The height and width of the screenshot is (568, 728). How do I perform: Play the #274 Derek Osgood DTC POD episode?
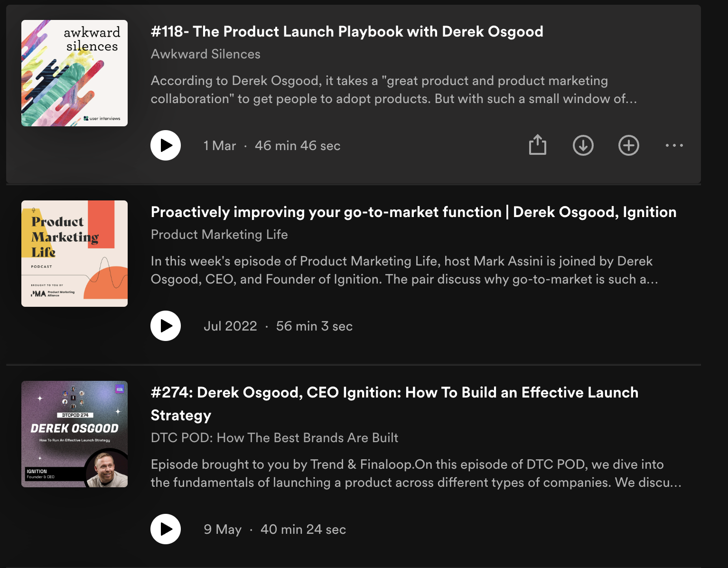[166, 529]
